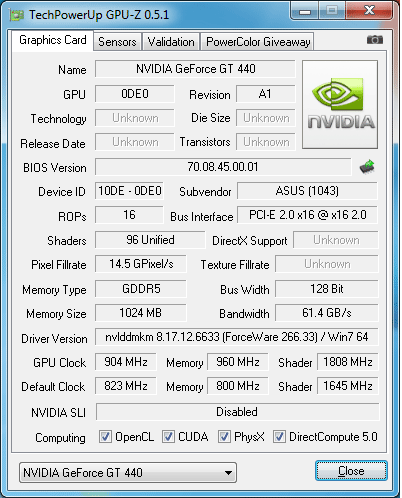The image size is (402, 498).
Task: Click the GPU Clock value 904 MHz
Action: click(x=126, y=362)
